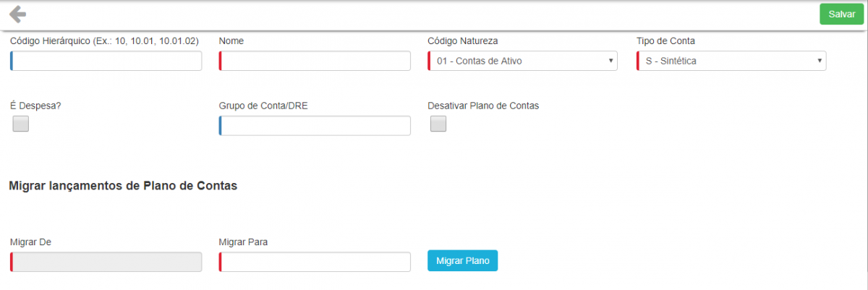Enable the Desativar Plano de Contas checkbox
Image resolution: width=868 pixels, height=290 pixels.
click(x=438, y=124)
